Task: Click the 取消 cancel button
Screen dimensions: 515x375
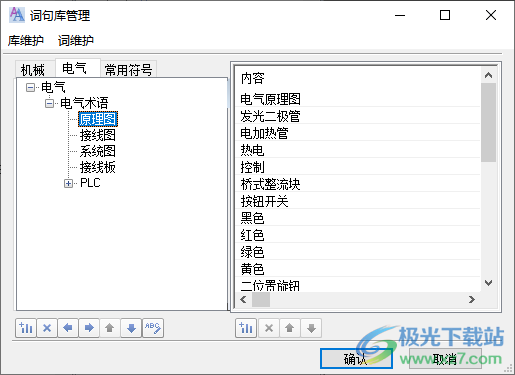Action: pyautogui.click(x=445, y=359)
